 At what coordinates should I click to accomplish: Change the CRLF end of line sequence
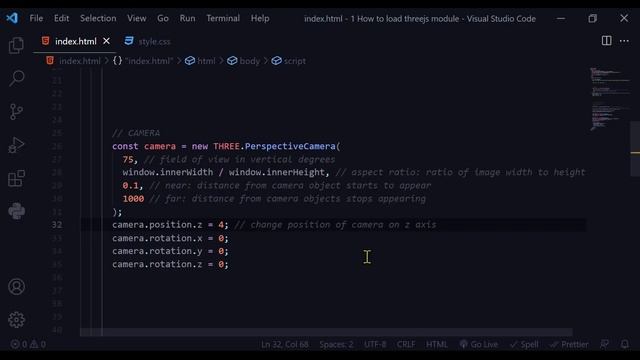pyautogui.click(x=406, y=344)
